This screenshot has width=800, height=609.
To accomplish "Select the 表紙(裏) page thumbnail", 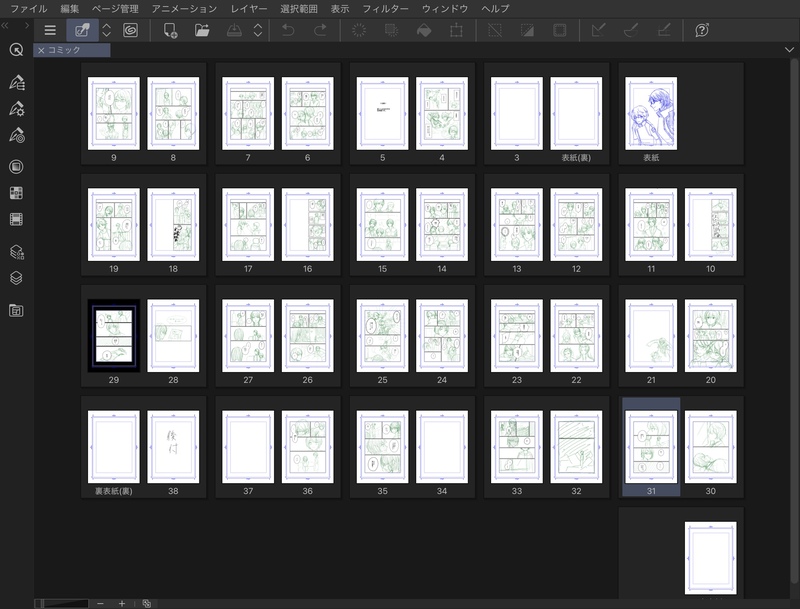I will (576, 113).
